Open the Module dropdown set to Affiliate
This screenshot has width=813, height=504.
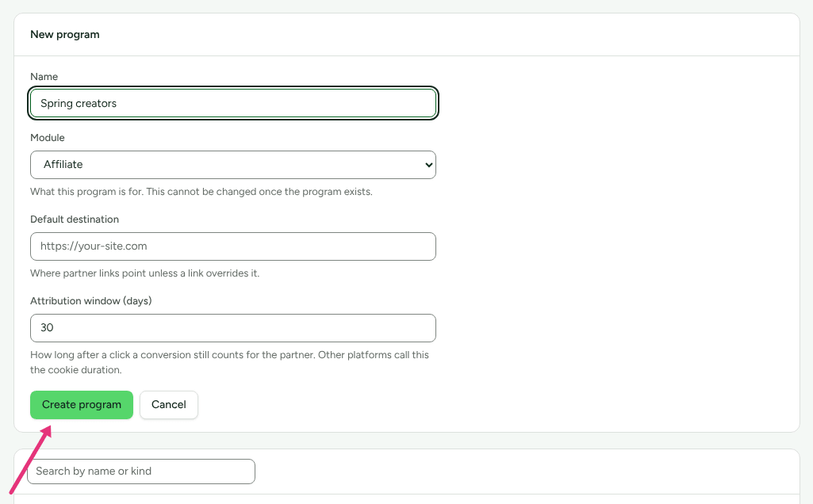[x=233, y=165]
